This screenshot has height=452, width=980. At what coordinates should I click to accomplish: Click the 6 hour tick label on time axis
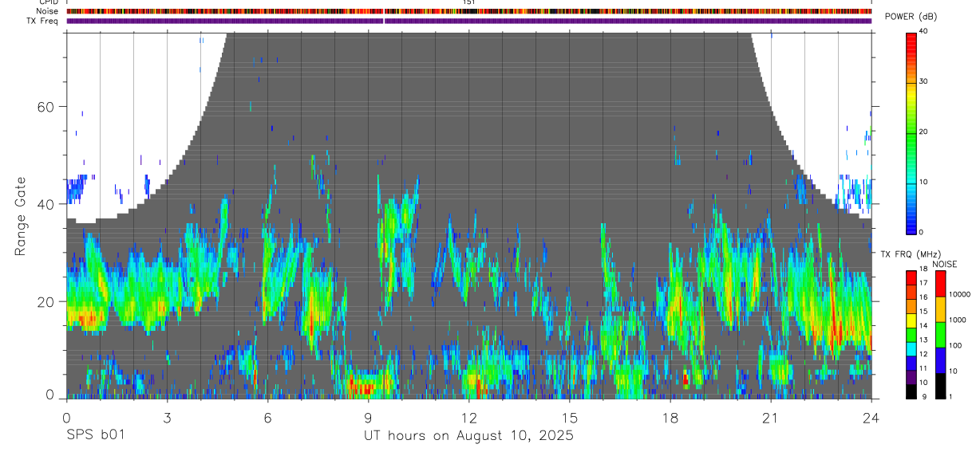[x=267, y=418]
